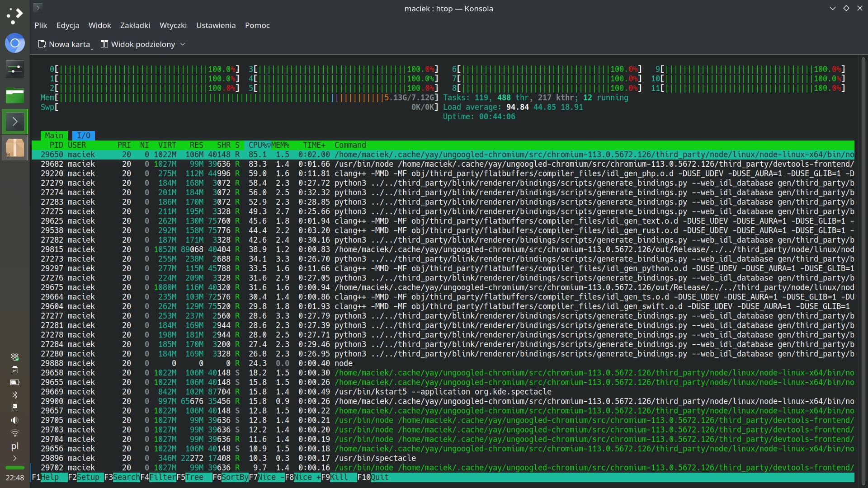Screen dimensions: 868x488
Task: Sort by the RES column header
Action: tap(197, 145)
